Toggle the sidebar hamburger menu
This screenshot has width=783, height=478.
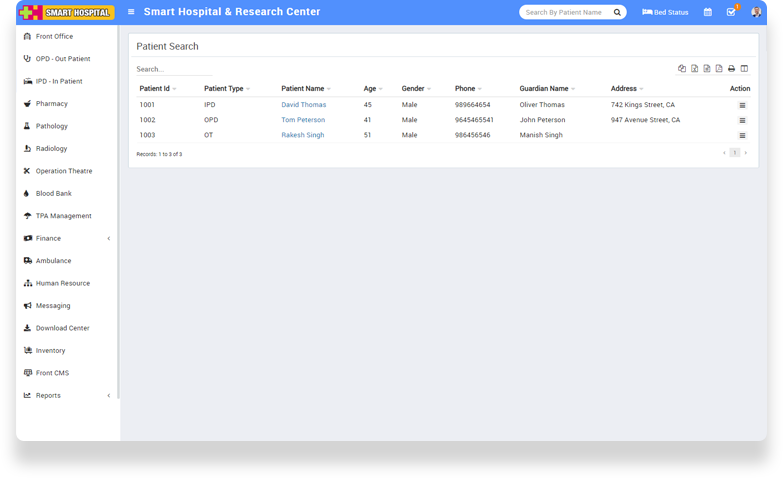[x=131, y=12]
